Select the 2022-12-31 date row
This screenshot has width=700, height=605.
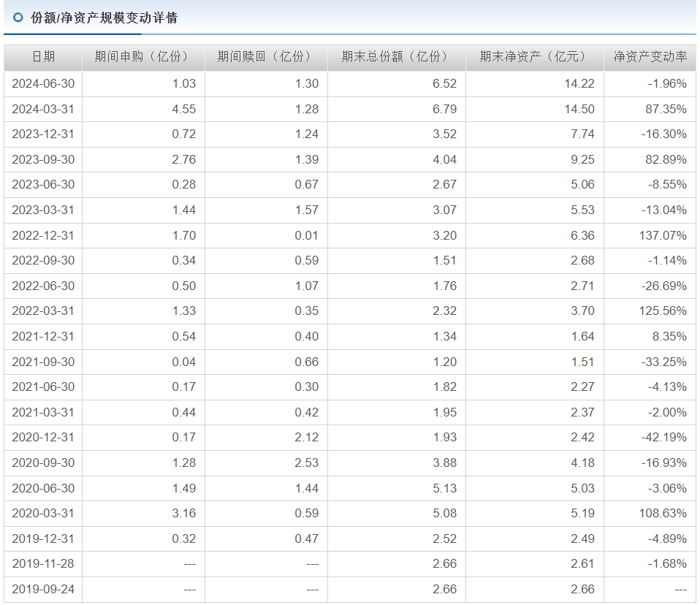tap(43, 235)
